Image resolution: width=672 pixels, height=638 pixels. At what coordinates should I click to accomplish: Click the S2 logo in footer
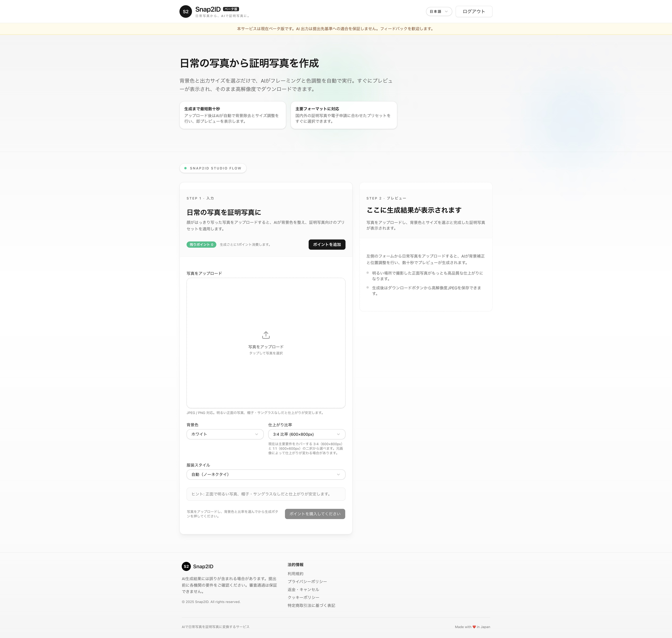point(186,566)
